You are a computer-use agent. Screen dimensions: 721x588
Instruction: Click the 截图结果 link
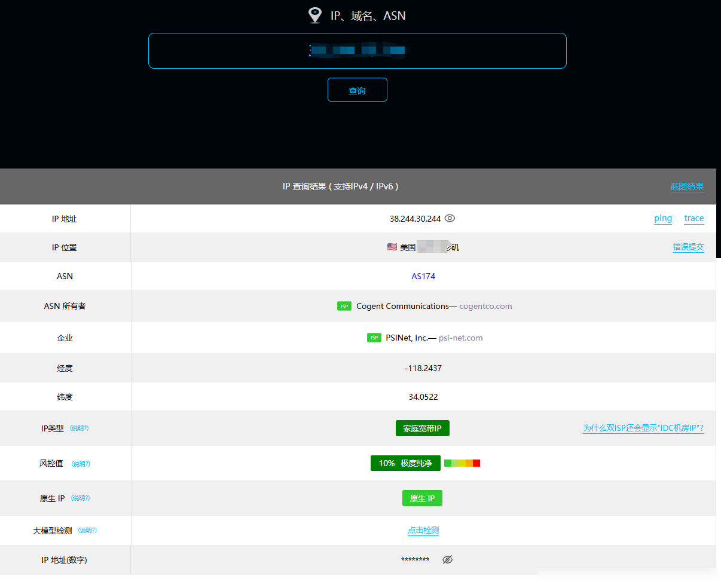click(x=687, y=186)
